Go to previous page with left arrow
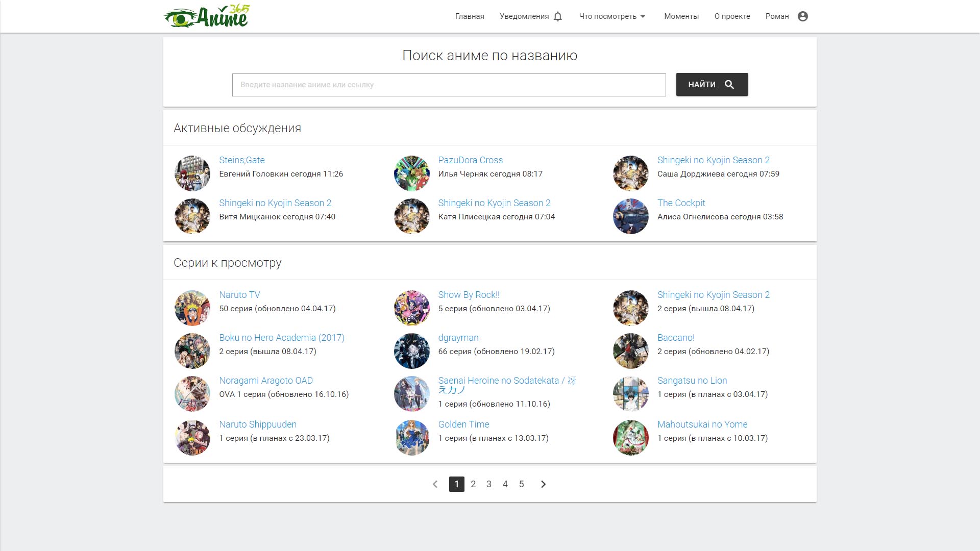The image size is (980, 551). point(435,484)
